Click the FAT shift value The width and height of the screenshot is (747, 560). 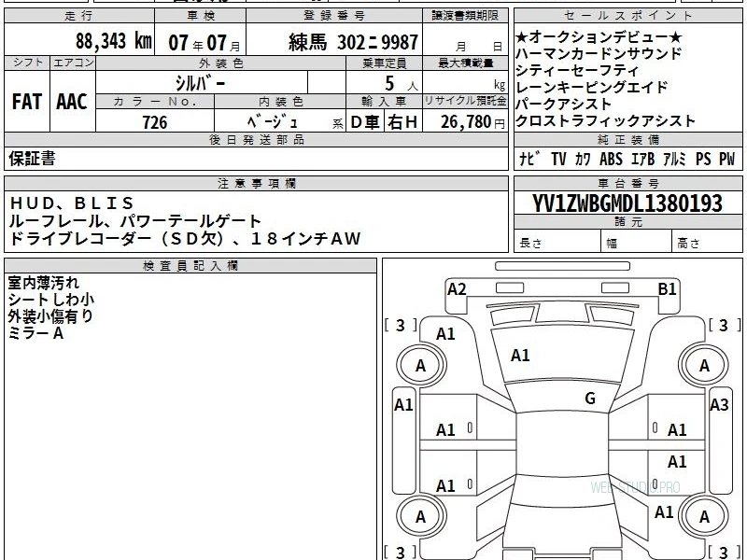tap(27, 102)
